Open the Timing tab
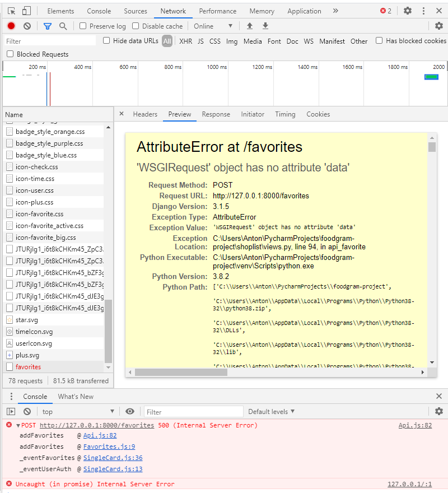This screenshot has height=493, width=448. [x=285, y=114]
